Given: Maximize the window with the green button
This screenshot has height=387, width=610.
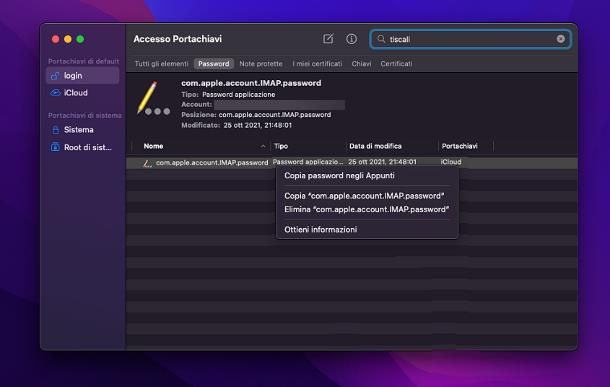Looking at the screenshot, I should (81, 39).
